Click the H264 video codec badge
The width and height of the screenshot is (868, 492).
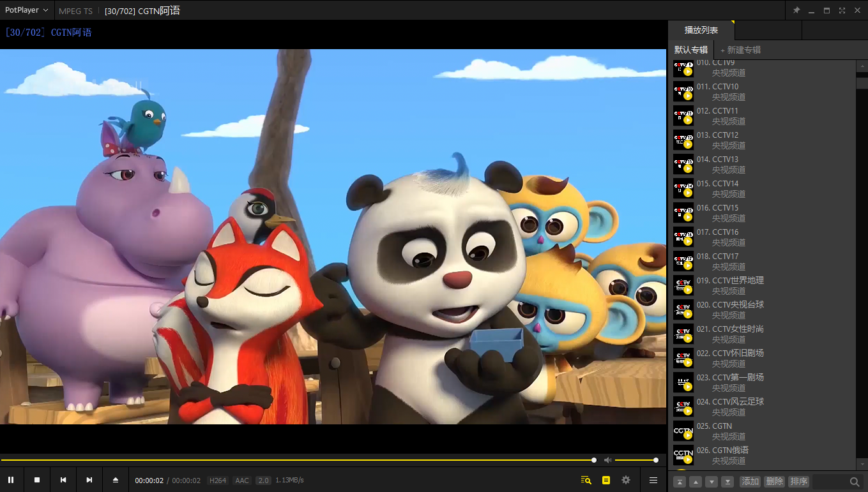tap(218, 481)
